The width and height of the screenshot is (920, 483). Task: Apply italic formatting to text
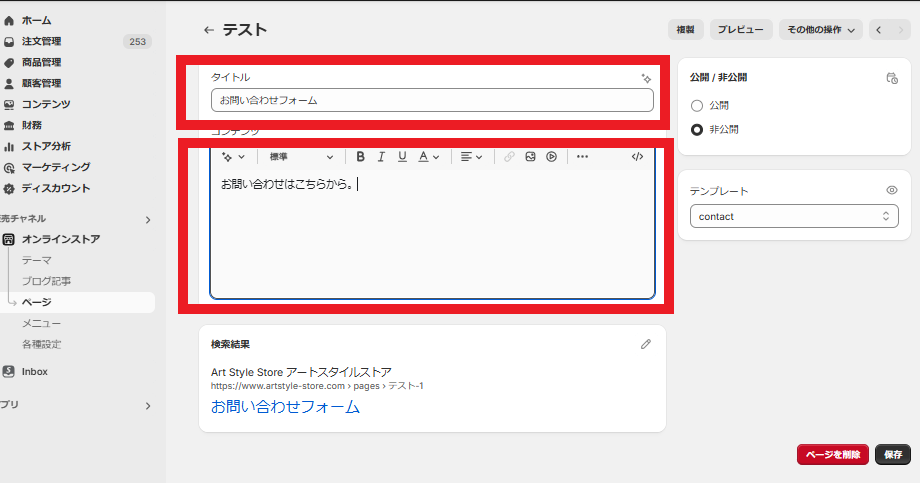(381, 157)
